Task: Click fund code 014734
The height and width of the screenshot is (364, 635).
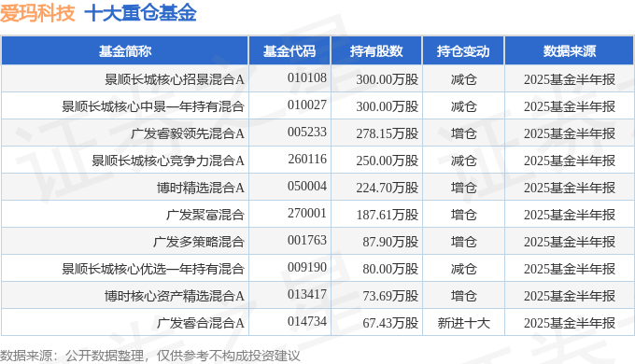Action: pos(307,321)
